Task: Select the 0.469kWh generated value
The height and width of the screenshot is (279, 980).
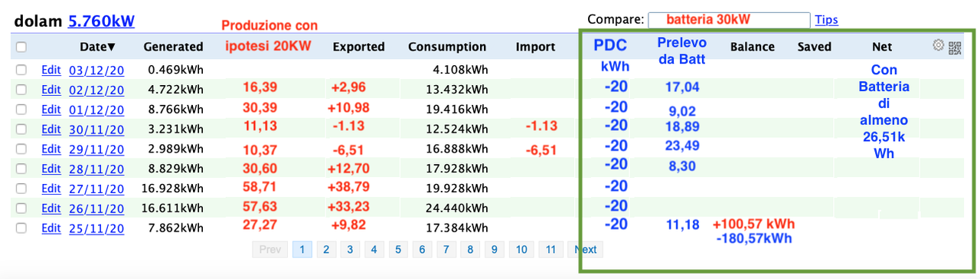Action: coord(175,71)
